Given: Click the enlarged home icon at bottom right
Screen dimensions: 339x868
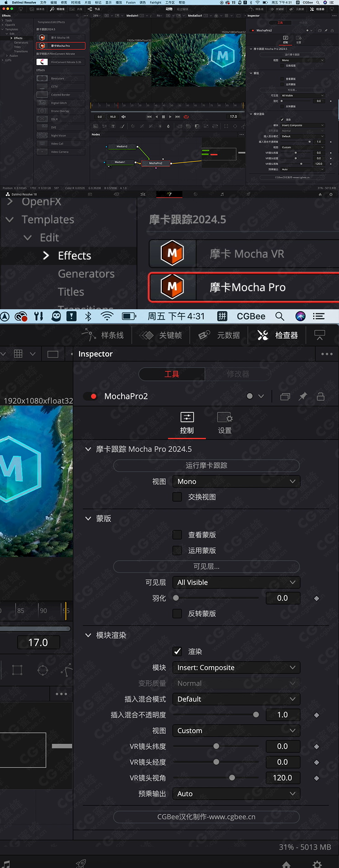Looking at the screenshot, I should pyautogui.click(x=287, y=864).
